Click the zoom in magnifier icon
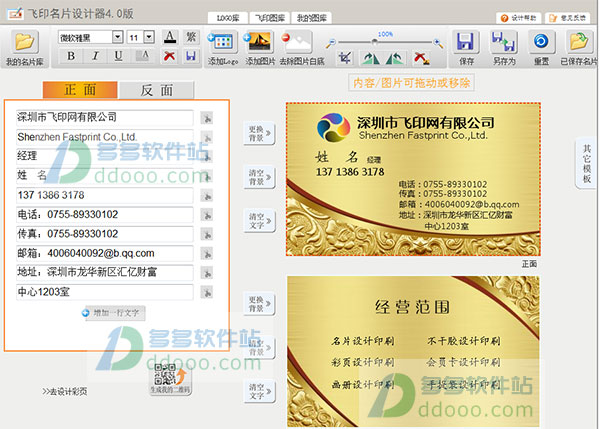The height and width of the screenshot is (429, 600). click(x=439, y=43)
